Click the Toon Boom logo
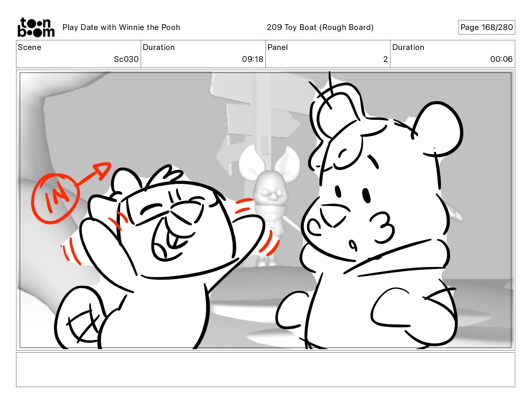Viewport: 532px width, 411px height. pyautogui.click(x=36, y=27)
